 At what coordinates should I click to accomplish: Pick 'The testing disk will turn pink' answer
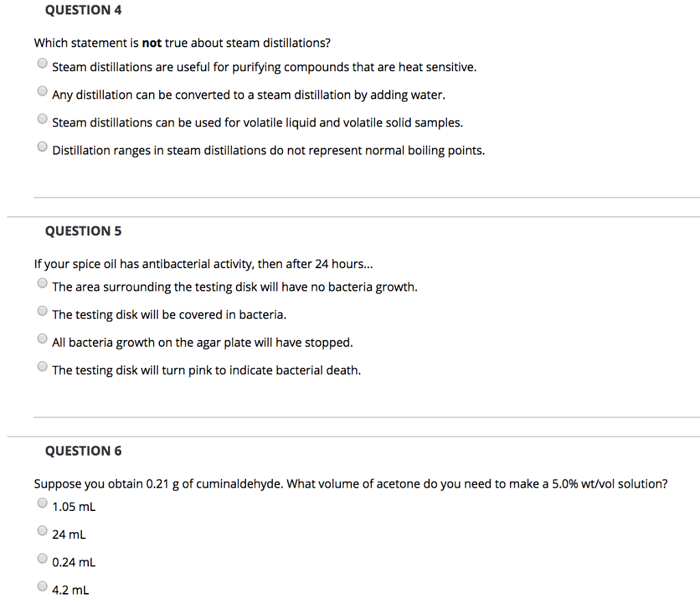[42, 366]
